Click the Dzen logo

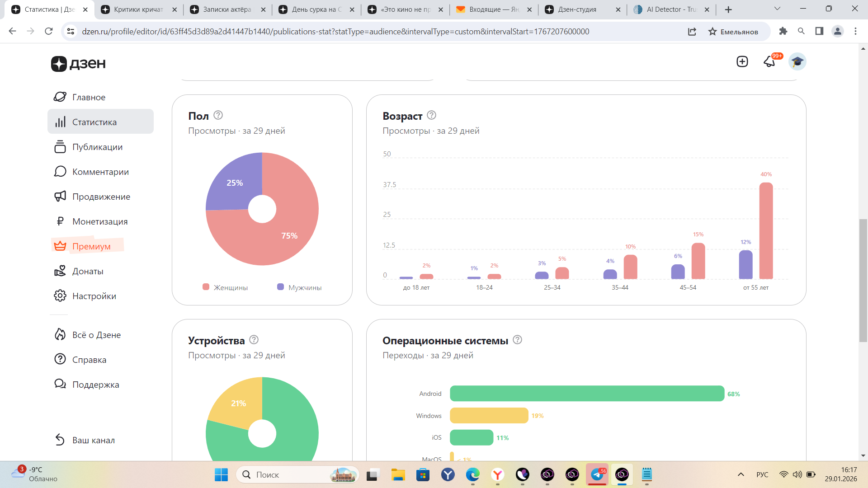click(78, 64)
